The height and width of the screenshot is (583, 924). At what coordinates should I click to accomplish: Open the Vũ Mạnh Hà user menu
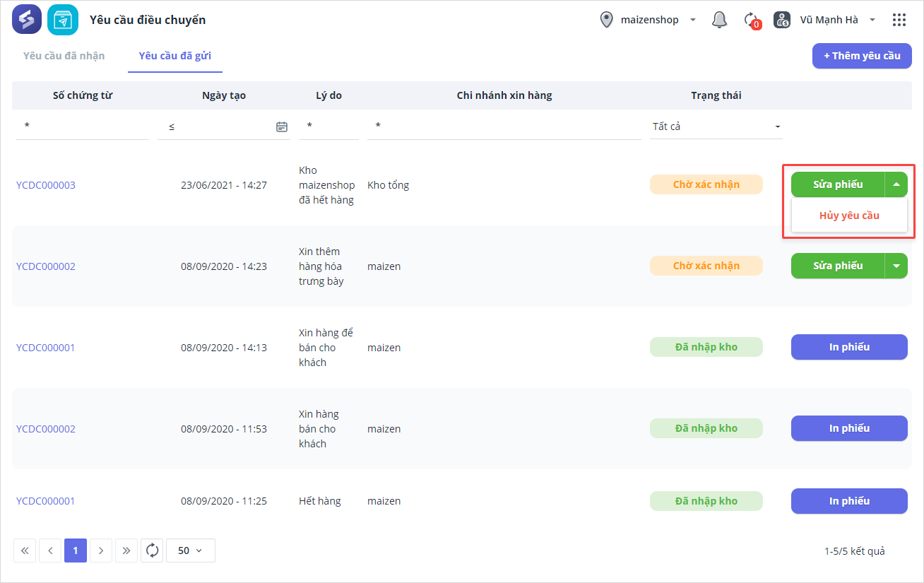click(829, 20)
